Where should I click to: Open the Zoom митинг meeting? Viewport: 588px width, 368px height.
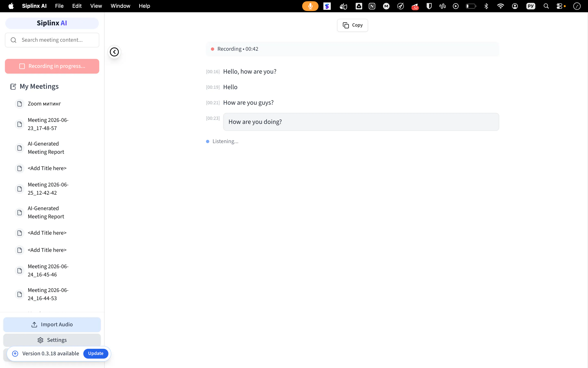(x=44, y=104)
